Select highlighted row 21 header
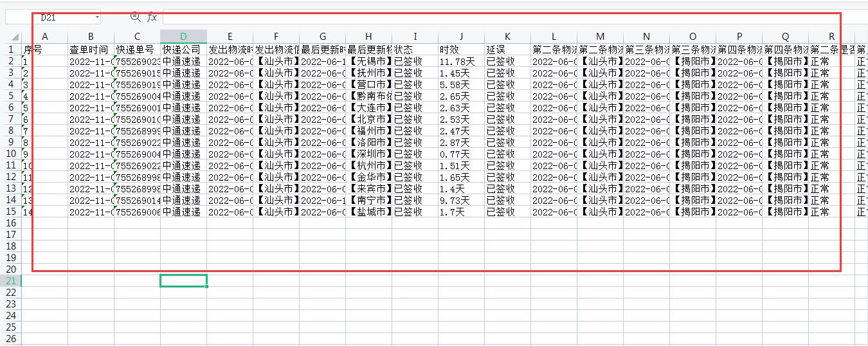The width and height of the screenshot is (868, 346). click(x=10, y=281)
